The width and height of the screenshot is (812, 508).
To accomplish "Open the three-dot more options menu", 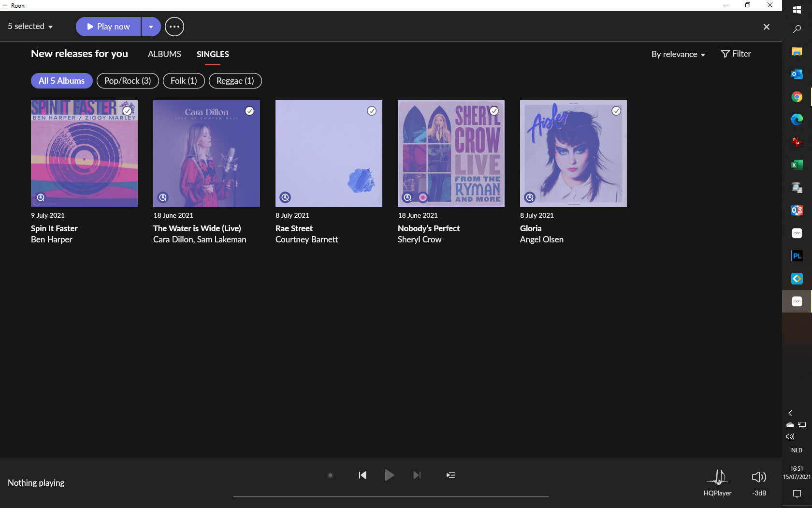I will 174,27.
